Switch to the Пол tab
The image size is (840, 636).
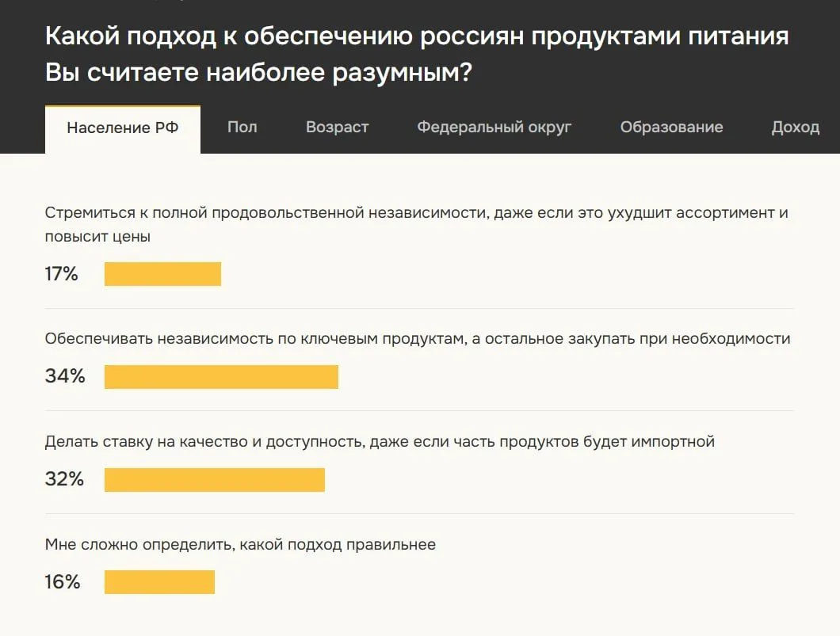(242, 127)
